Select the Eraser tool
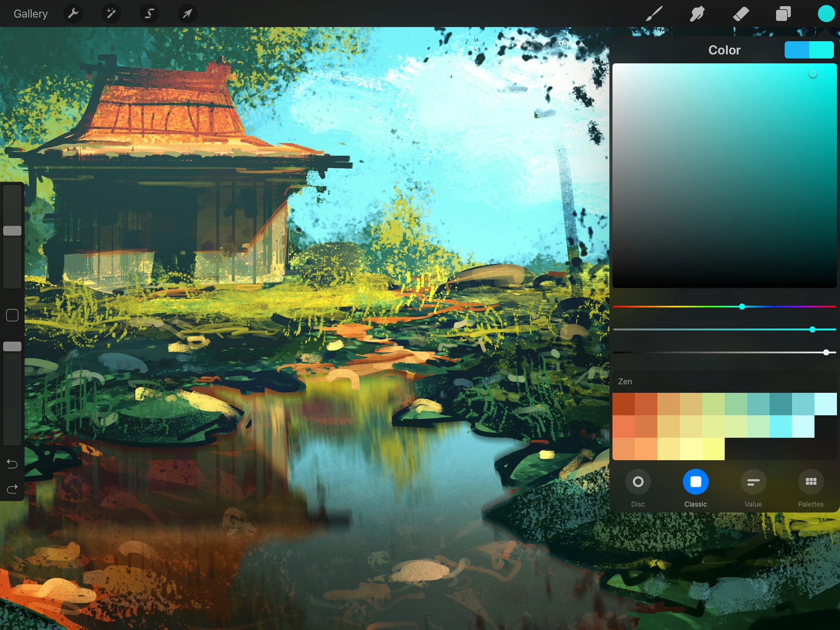 pyautogui.click(x=740, y=14)
